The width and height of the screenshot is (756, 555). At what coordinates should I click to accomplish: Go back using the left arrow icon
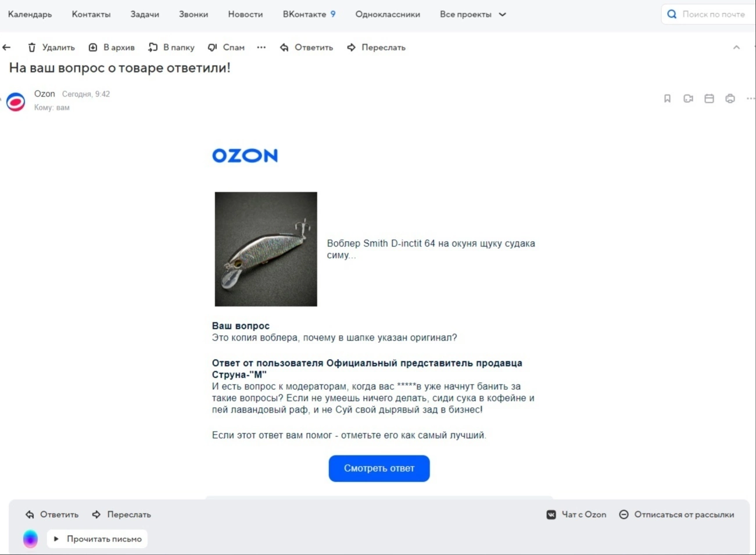click(7, 48)
